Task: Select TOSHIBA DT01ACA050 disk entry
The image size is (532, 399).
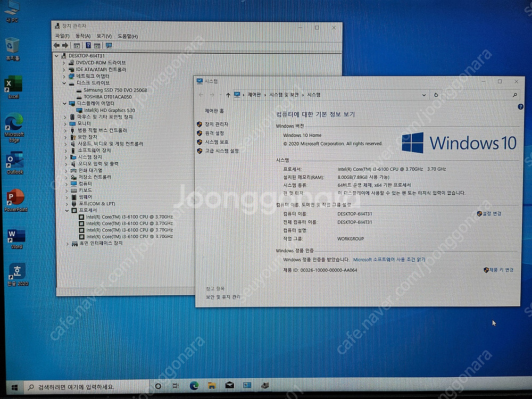Action: (x=107, y=97)
